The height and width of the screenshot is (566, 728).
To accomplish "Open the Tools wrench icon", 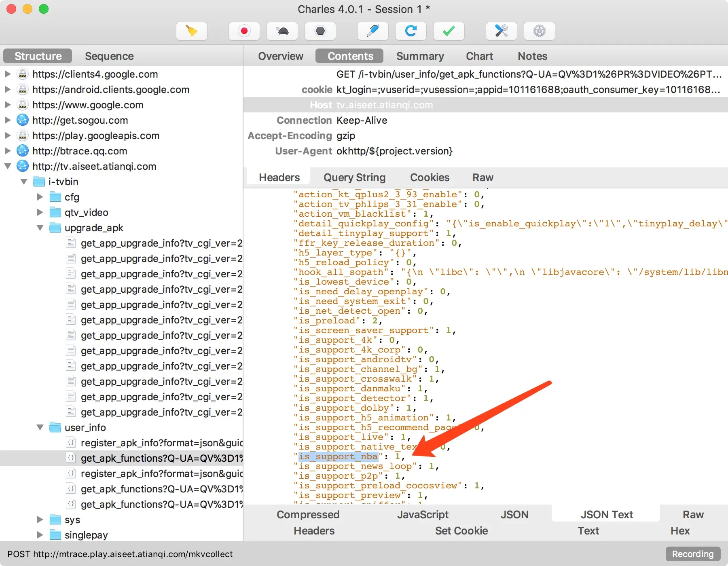I will pyautogui.click(x=502, y=31).
